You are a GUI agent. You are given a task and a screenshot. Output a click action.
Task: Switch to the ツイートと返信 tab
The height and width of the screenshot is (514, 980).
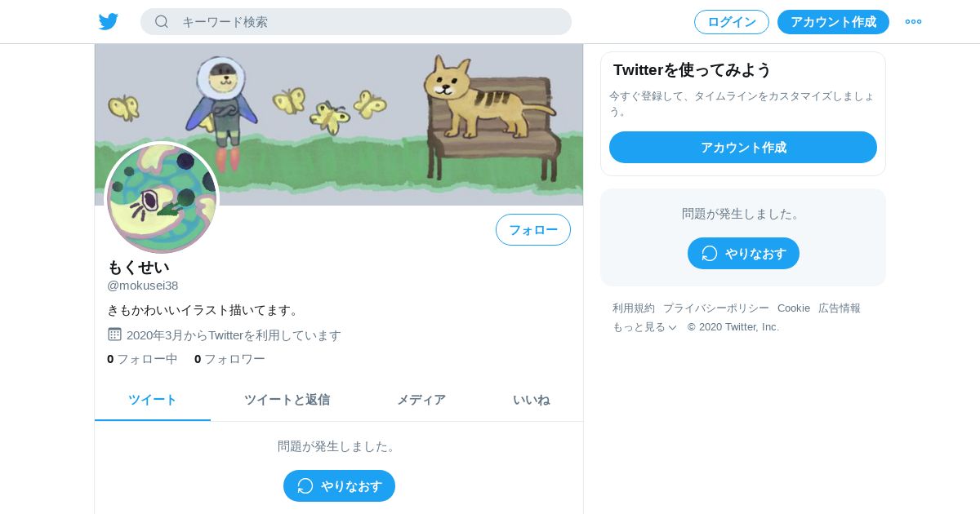(287, 400)
